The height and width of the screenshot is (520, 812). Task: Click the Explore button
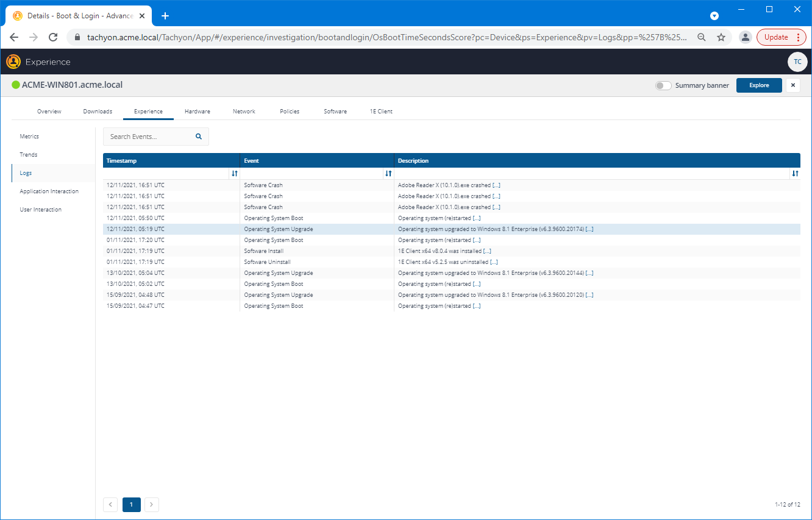759,85
